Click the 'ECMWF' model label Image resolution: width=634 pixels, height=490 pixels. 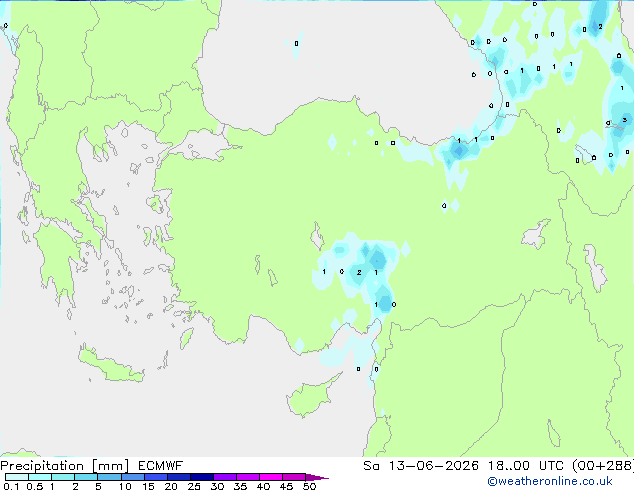[161, 466]
